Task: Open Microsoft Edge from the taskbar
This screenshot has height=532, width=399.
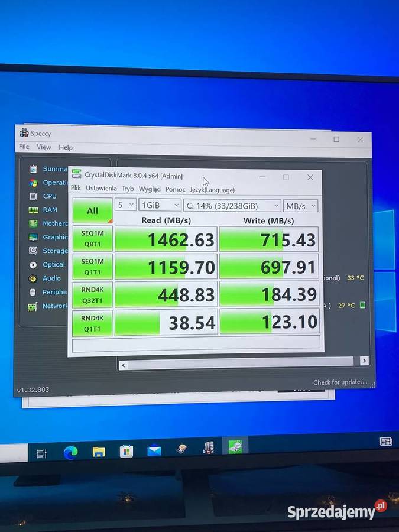Action: point(71,452)
